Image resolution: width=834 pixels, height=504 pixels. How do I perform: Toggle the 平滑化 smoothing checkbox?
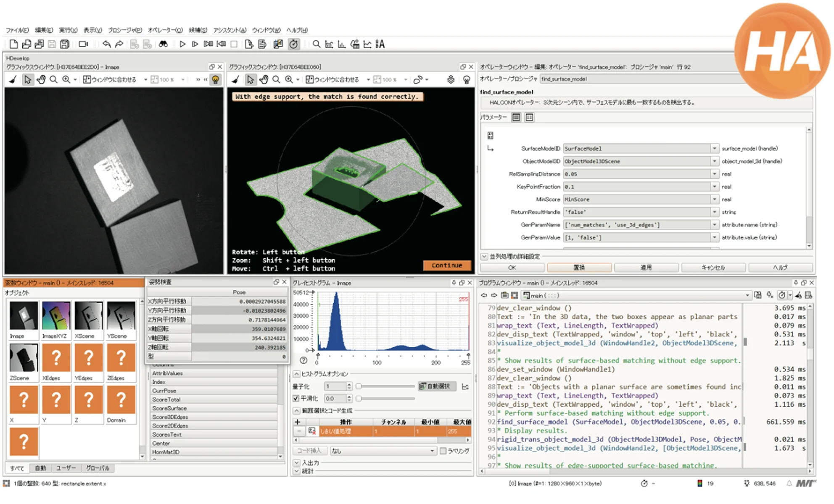[296, 398]
